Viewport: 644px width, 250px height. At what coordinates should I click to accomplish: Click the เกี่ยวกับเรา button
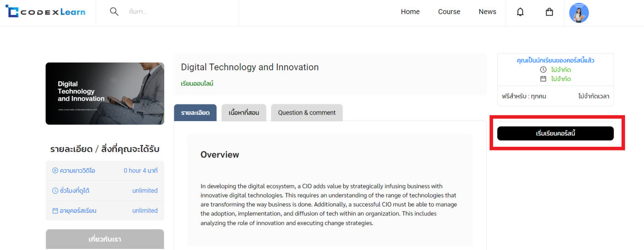click(x=105, y=239)
